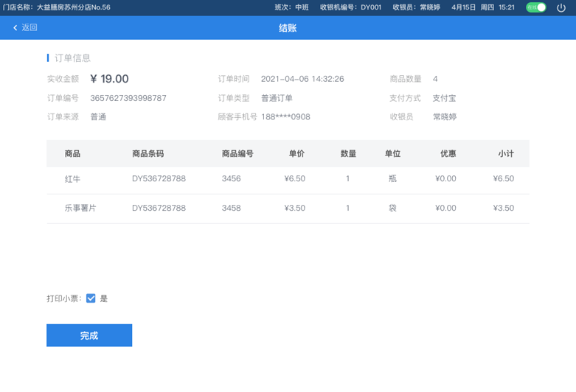The image size is (576, 392).
Task: Click barcode DY536728788 in 乐事薯片 row
Action: pyautogui.click(x=159, y=208)
